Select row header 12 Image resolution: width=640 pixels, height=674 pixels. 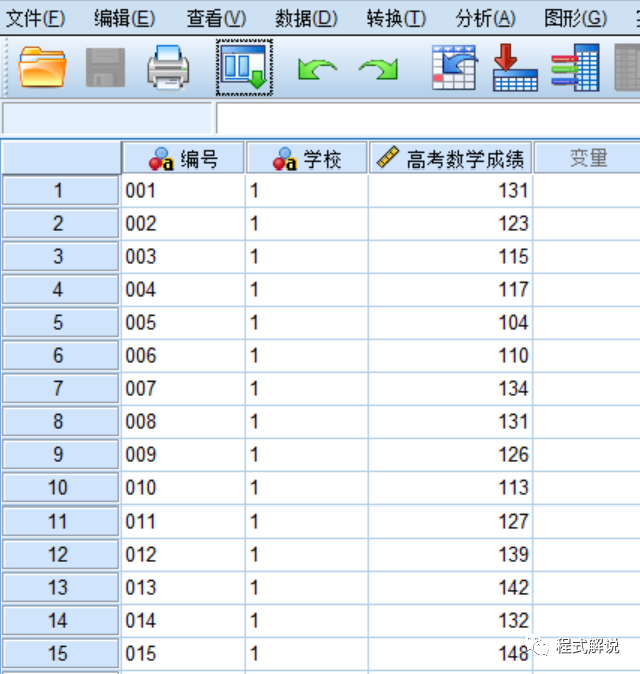point(60,555)
